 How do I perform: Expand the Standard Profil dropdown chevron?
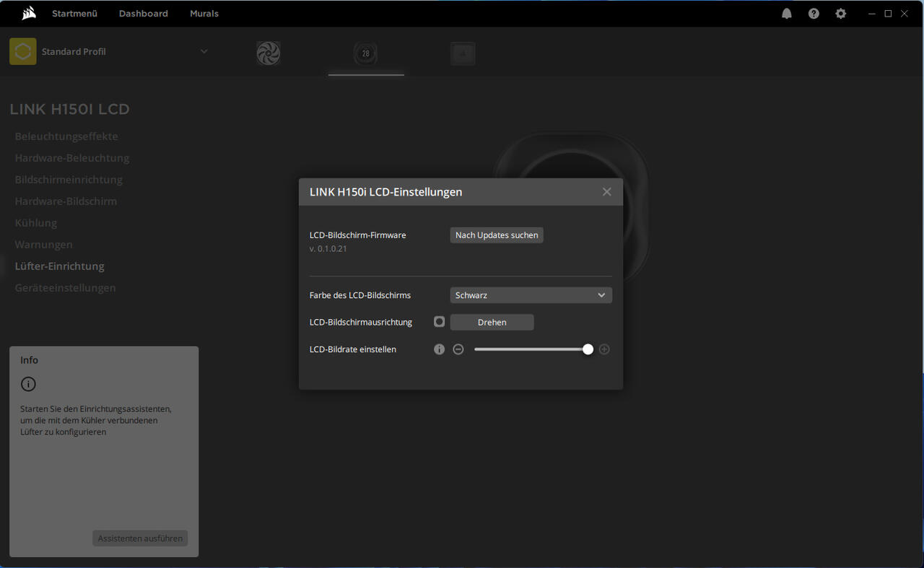204,51
